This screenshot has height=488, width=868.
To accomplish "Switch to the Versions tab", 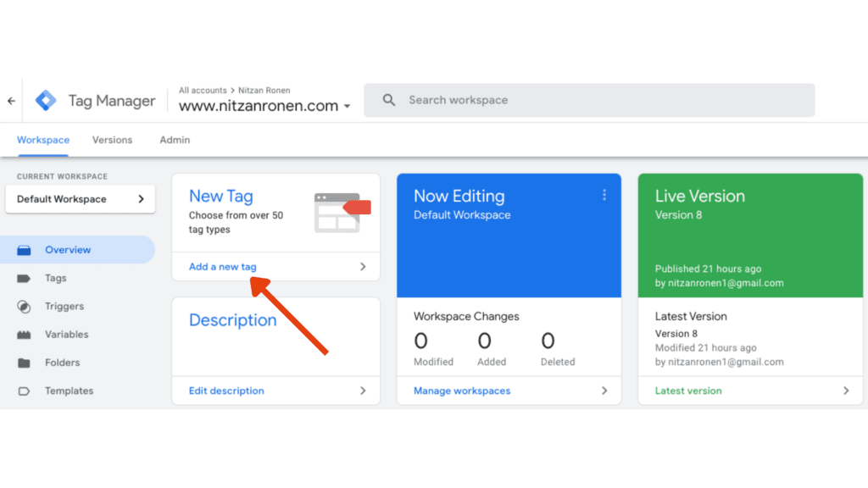I will point(112,140).
